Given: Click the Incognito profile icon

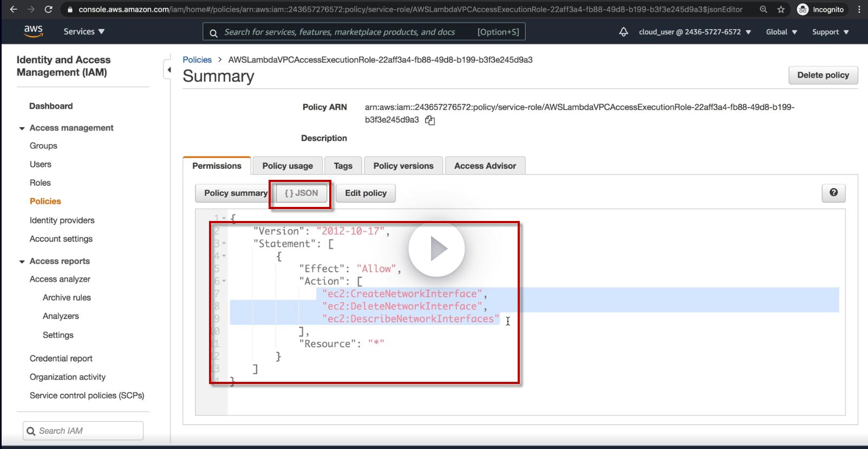Looking at the screenshot, I should point(803,9).
